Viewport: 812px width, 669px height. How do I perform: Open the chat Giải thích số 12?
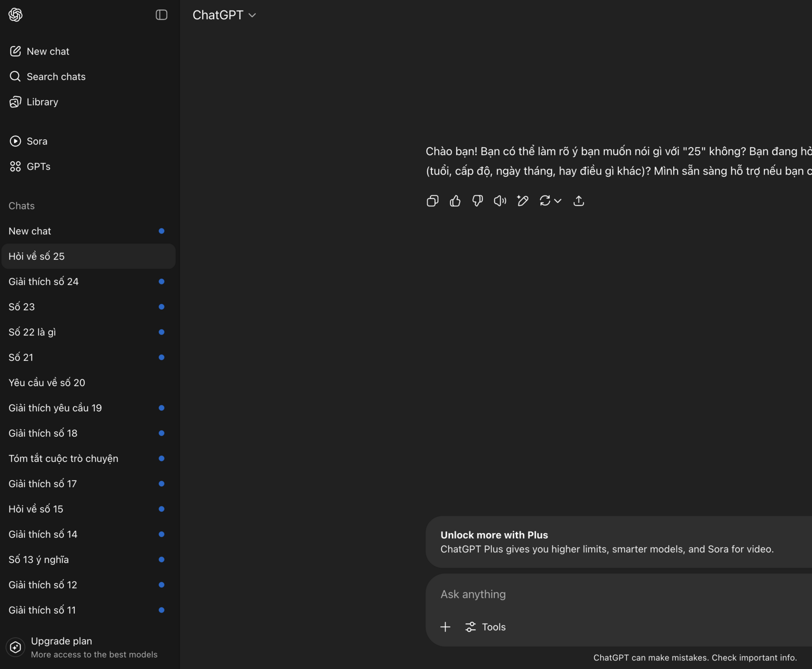tap(89, 585)
